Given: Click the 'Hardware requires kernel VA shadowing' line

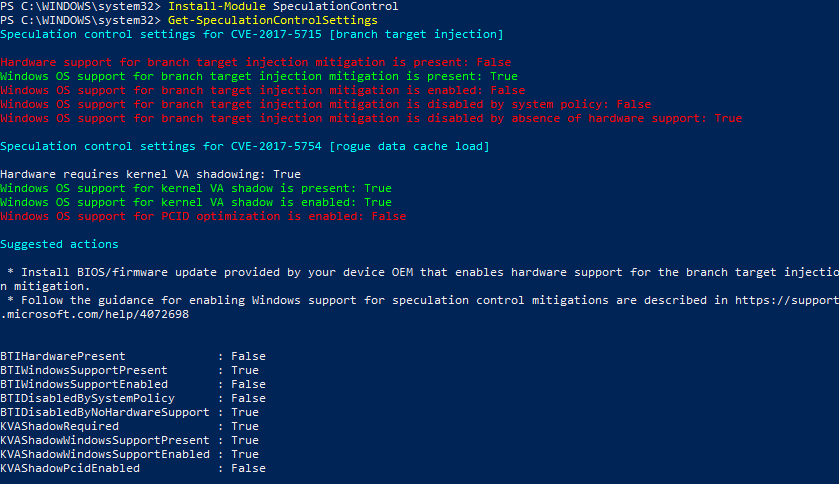Looking at the screenshot, I should point(150,174).
